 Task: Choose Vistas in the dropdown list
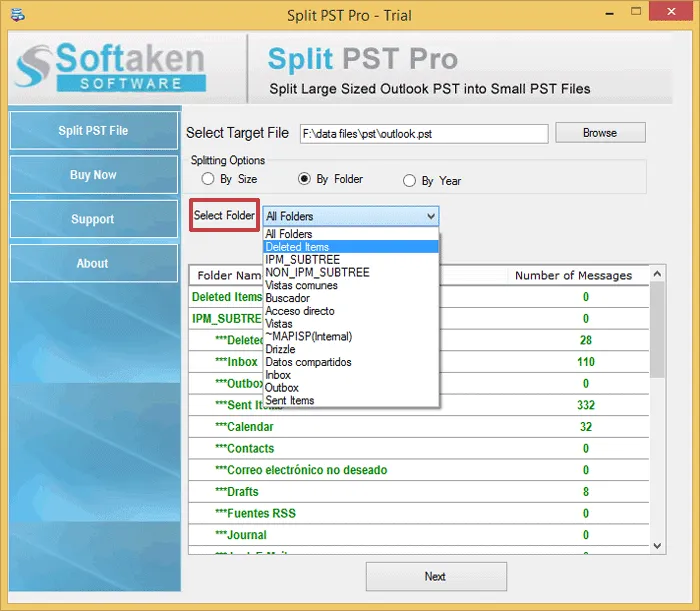coord(351,324)
